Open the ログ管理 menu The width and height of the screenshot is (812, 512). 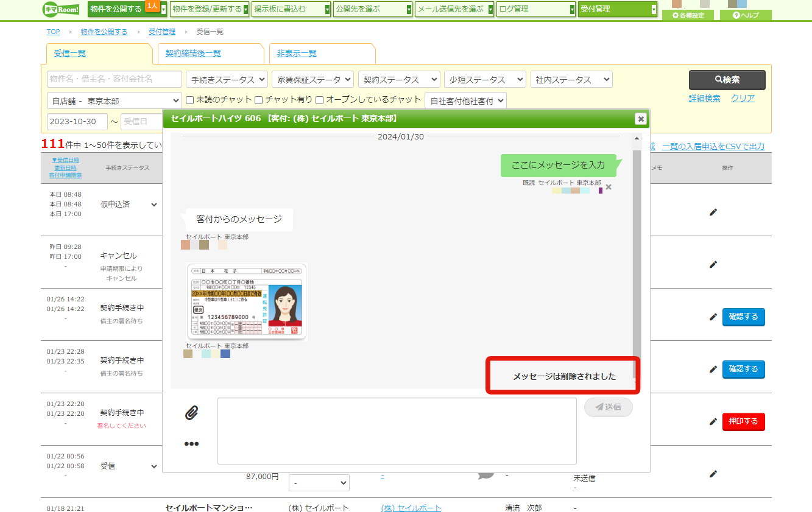[536, 9]
